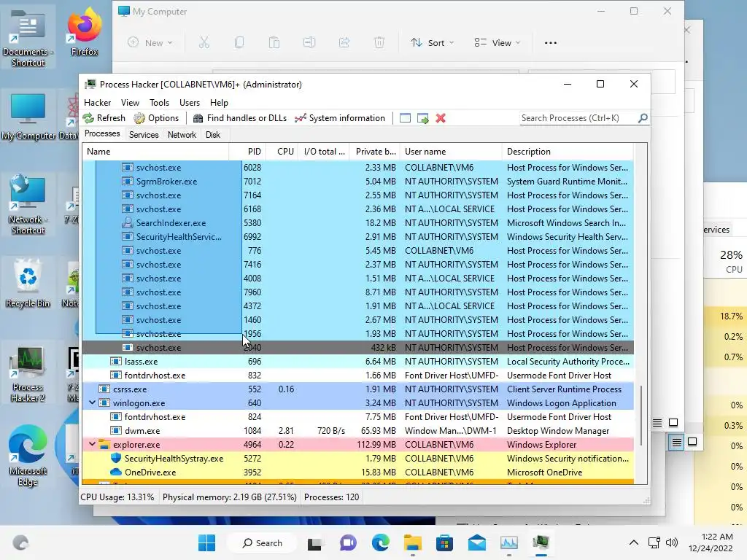Select the Processes tab
This screenshot has width=747, height=560.
[102, 134]
